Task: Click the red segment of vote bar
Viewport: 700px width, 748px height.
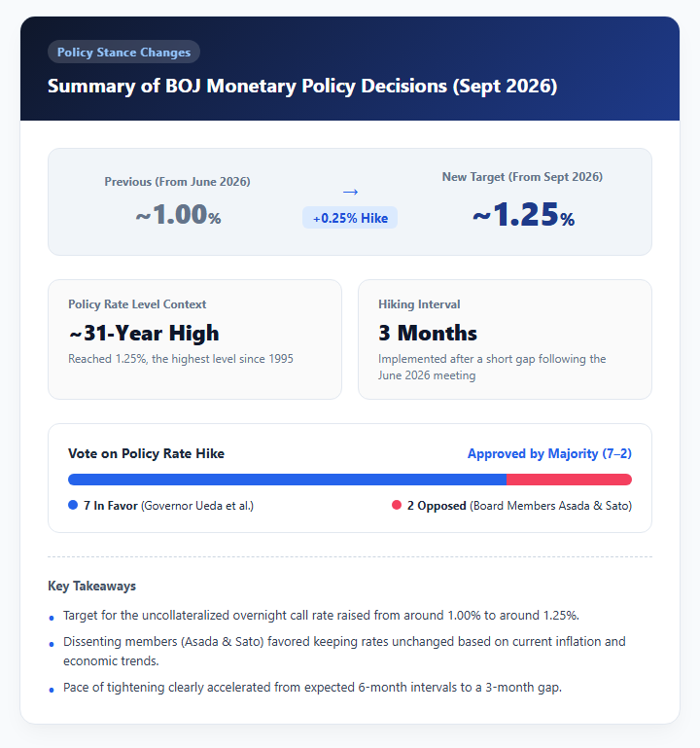Action: click(569, 480)
